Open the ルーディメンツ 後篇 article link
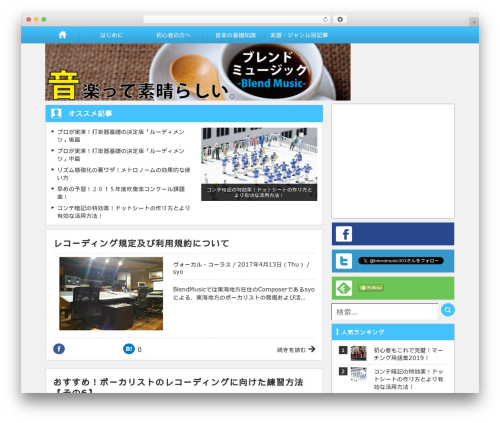The width and height of the screenshot is (500, 423). click(x=121, y=136)
